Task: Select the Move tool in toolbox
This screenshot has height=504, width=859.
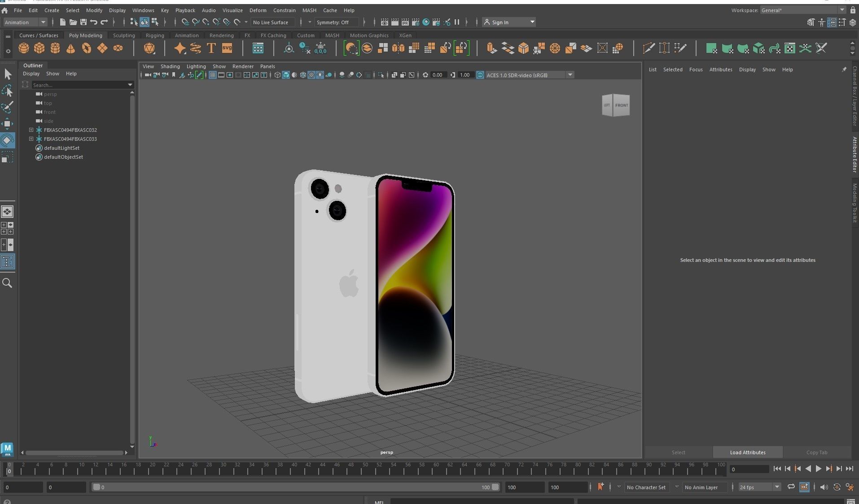Action: click(8, 124)
